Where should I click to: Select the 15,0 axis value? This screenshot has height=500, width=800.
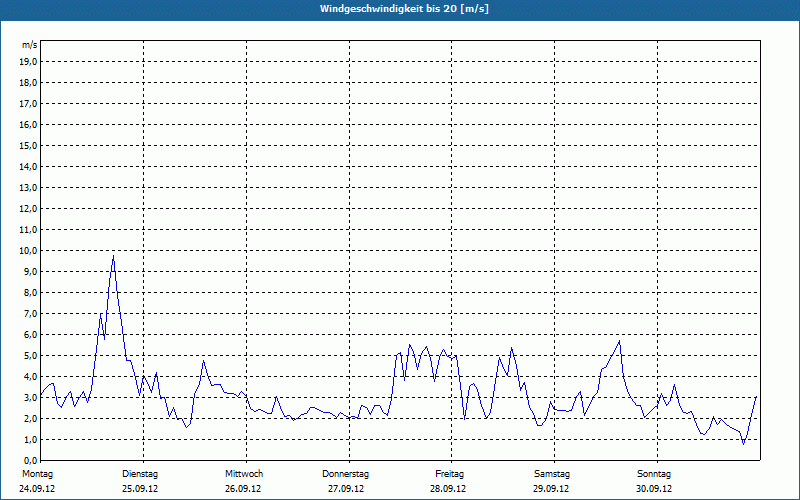point(29,145)
